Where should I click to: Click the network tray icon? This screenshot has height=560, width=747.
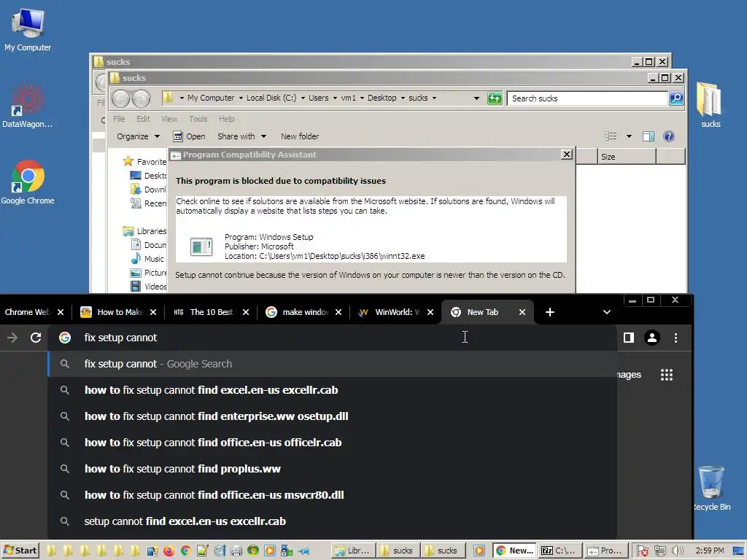(659, 551)
